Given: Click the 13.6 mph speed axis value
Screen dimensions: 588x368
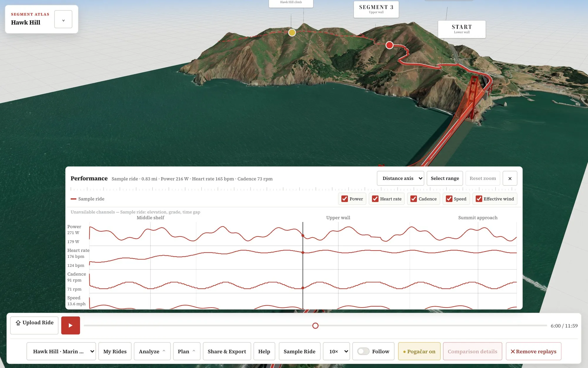Looking at the screenshot, I should point(76,304).
